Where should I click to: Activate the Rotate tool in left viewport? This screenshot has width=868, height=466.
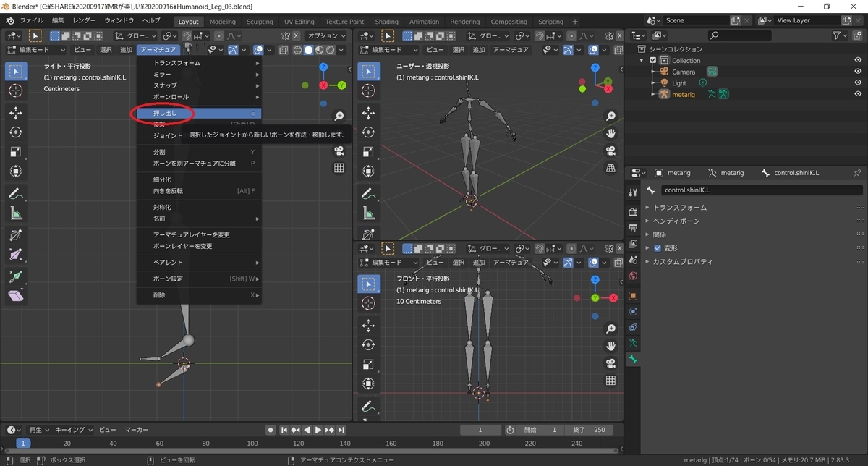(16, 132)
